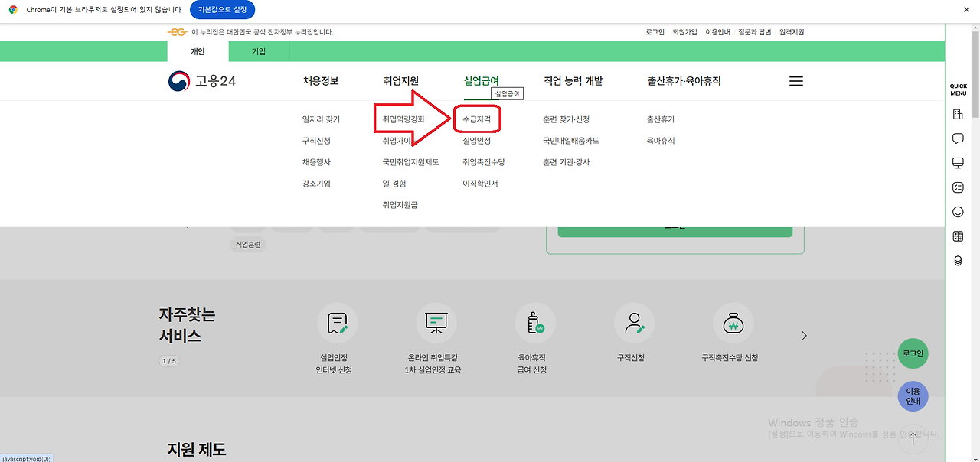Click the 질문과 답변 link
980x462 pixels.
pyautogui.click(x=755, y=32)
